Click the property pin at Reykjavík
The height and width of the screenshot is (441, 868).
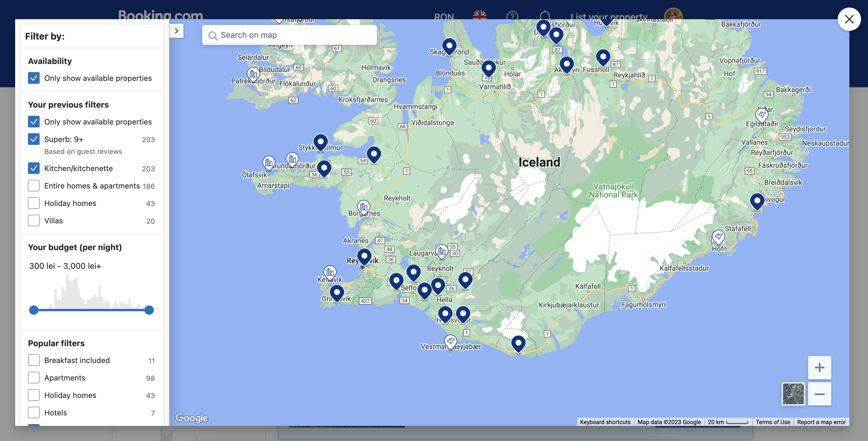click(364, 257)
